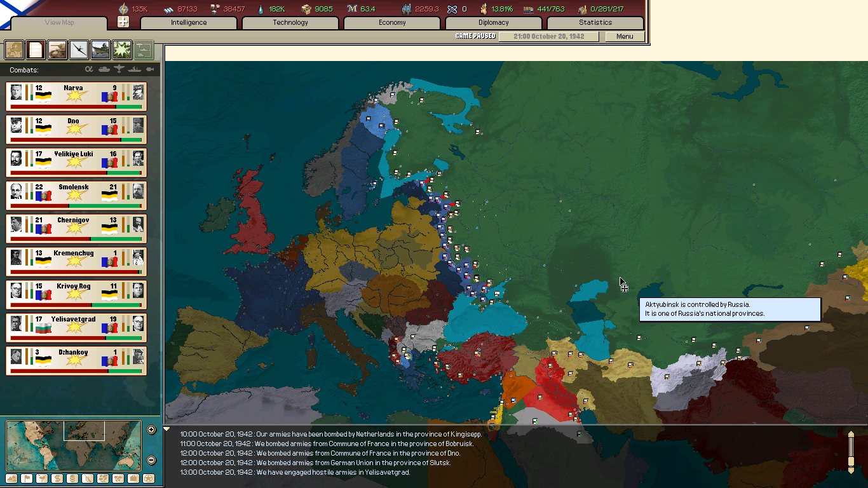Collapse the message log arrow
Viewport: 868px width, 488px height.
coord(167,429)
